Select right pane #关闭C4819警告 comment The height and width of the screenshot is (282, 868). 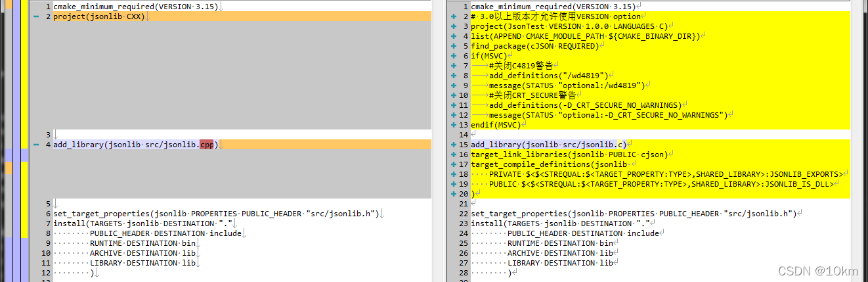pyautogui.click(x=521, y=66)
